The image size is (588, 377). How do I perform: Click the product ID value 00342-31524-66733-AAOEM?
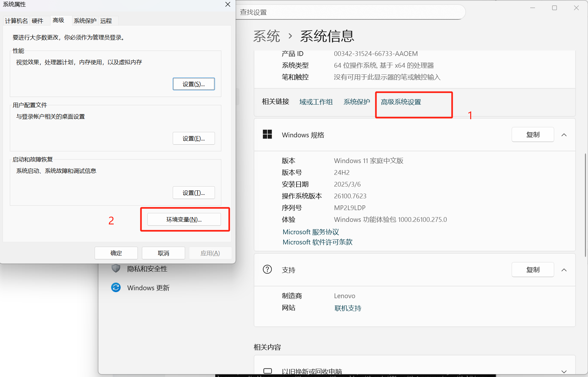376,53
